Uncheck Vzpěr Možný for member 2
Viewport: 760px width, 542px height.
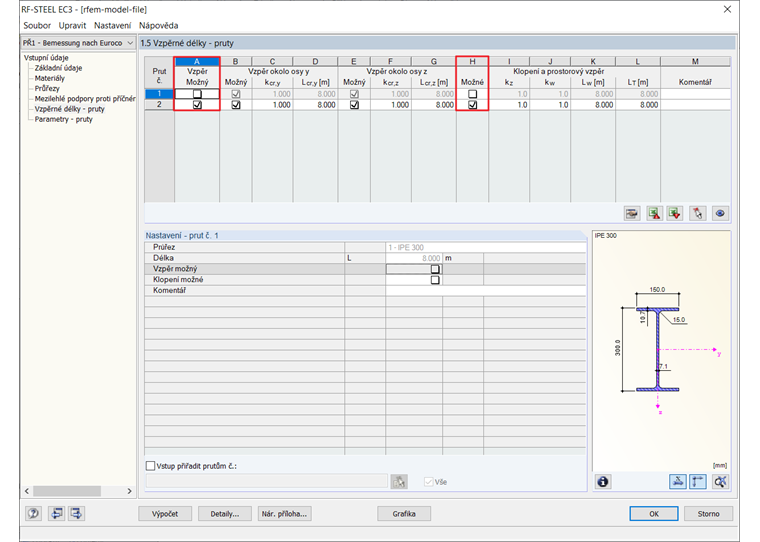point(197,105)
